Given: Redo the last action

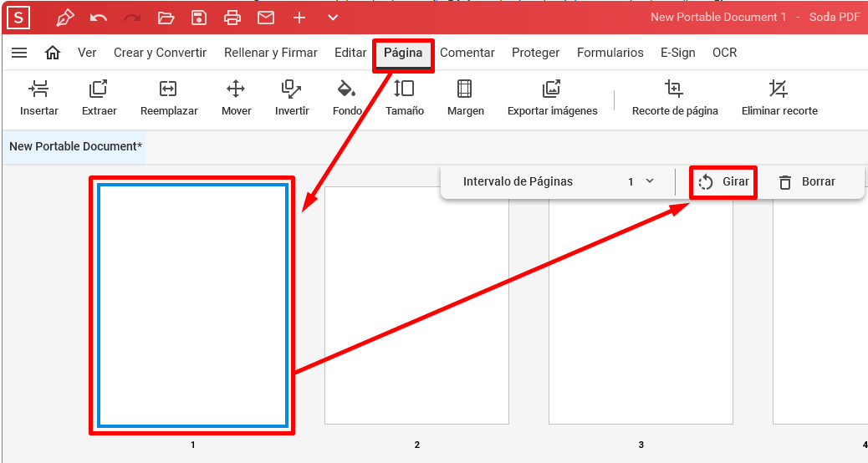Looking at the screenshot, I should coord(132,18).
